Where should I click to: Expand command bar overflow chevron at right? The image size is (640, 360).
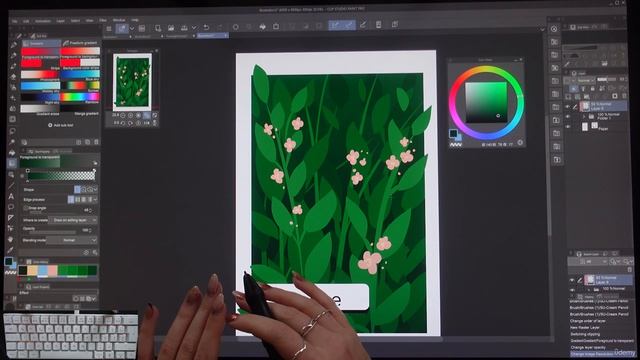[x=542, y=29]
